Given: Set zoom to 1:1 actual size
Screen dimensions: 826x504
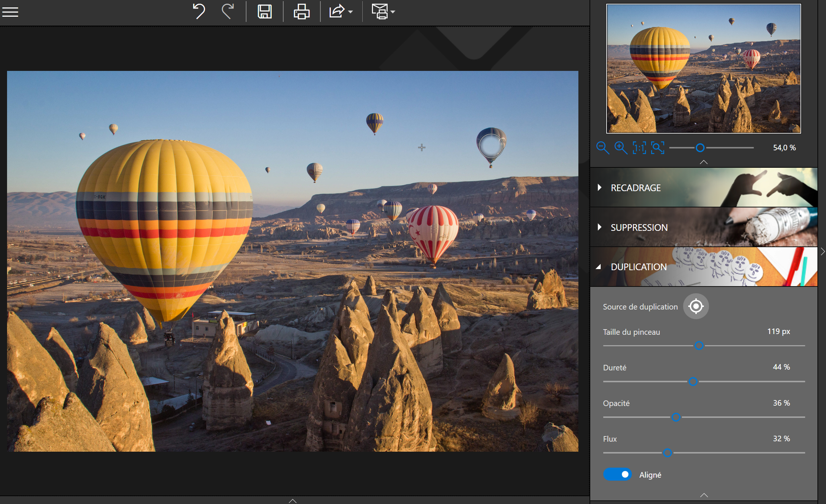Looking at the screenshot, I should (639, 148).
